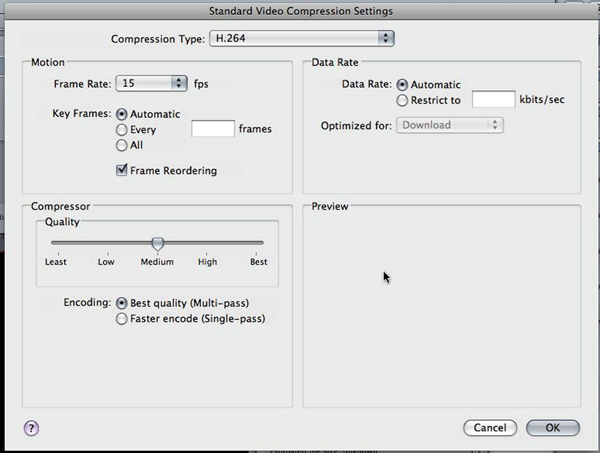Set quality slider to Best
Image resolution: width=600 pixels, height=453 pixels.
[262, 243]
